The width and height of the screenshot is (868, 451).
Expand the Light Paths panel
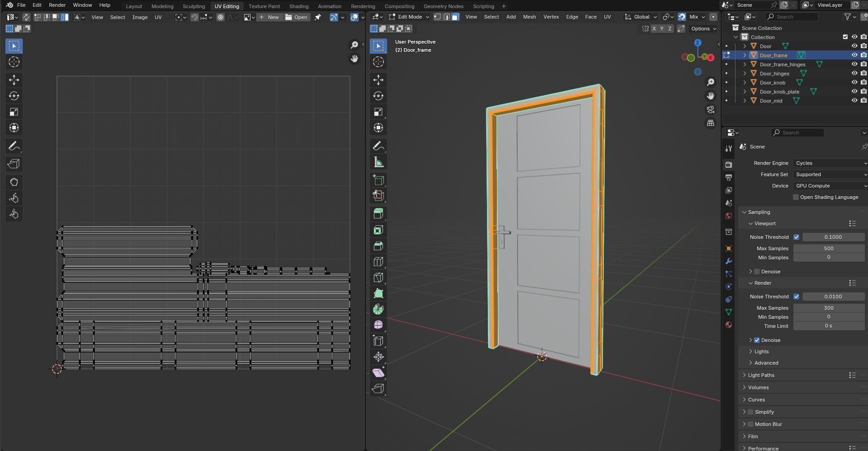pos(761,375)
